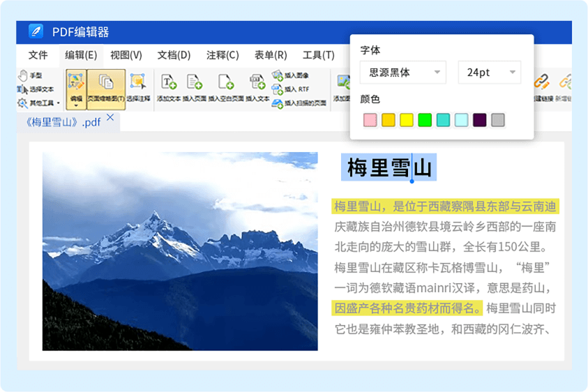Open the 24pt font size dropdown
588x392 pixels.
point(489,72)
